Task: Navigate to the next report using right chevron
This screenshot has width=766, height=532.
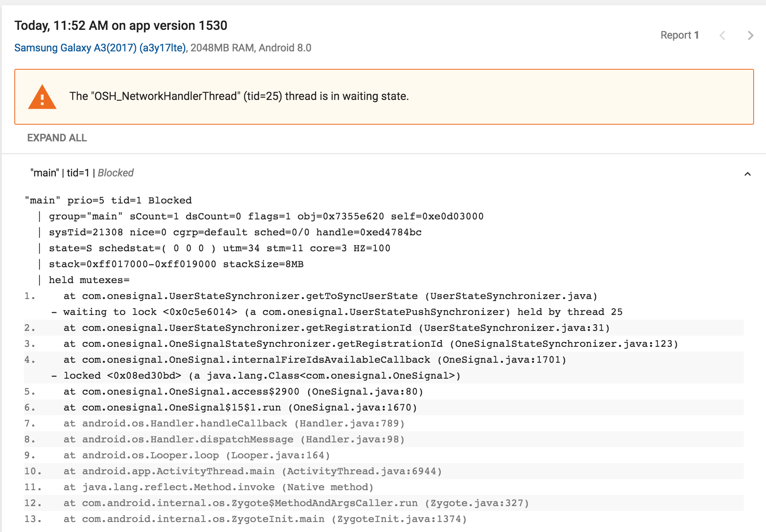Action: click(751, 35)
